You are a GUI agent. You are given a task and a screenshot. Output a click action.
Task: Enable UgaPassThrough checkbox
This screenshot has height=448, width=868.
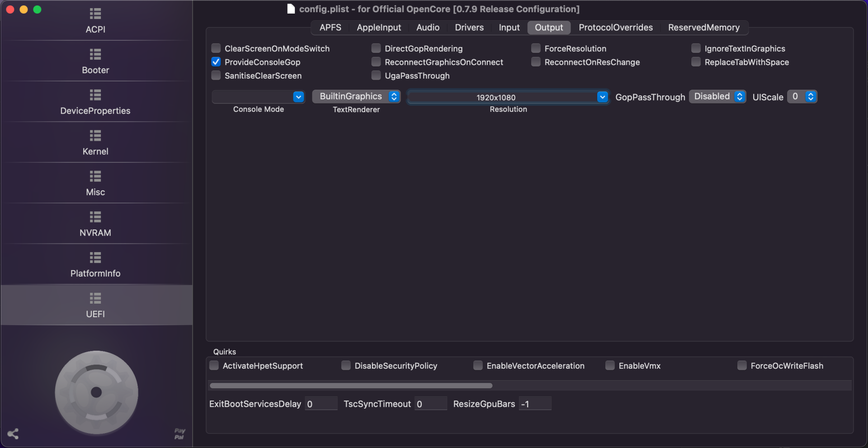coord(376,76)
